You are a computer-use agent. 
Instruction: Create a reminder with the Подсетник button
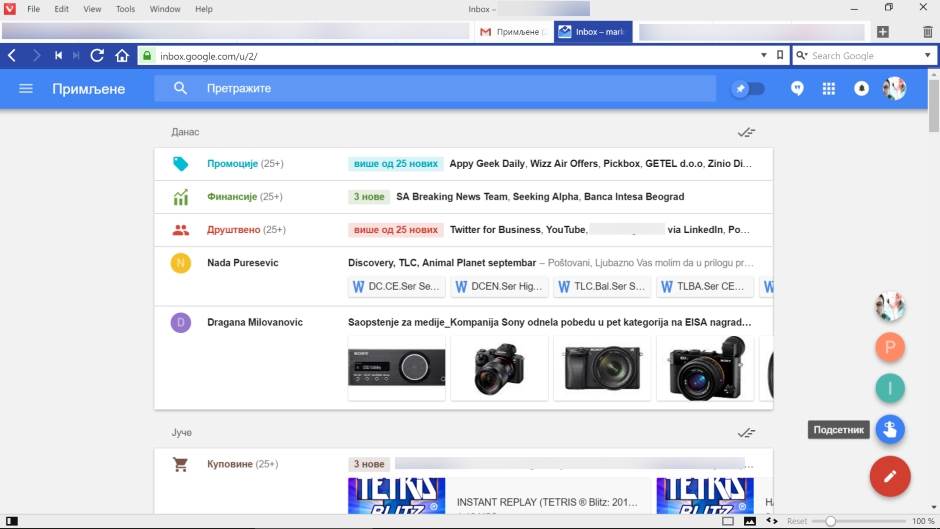(x=889, y=430)
